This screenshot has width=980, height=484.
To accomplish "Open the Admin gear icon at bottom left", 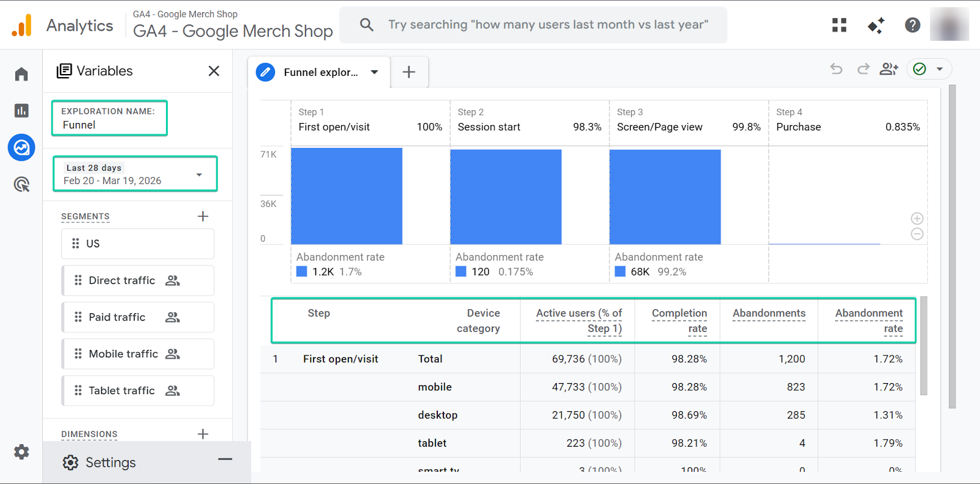I will [x=21, y=452].
